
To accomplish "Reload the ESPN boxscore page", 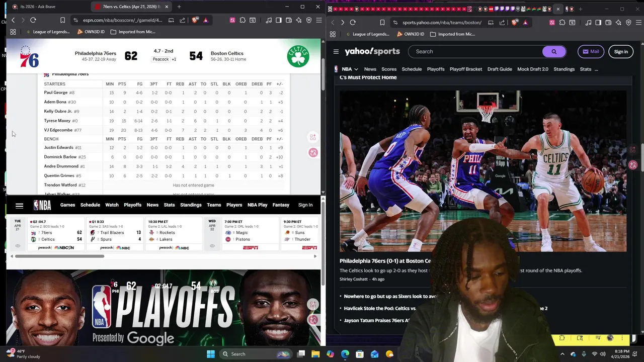I will point(33,20).
